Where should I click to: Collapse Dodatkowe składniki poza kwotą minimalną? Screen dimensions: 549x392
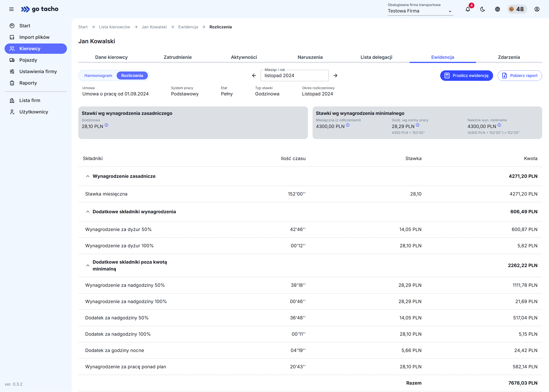(88, 266)
